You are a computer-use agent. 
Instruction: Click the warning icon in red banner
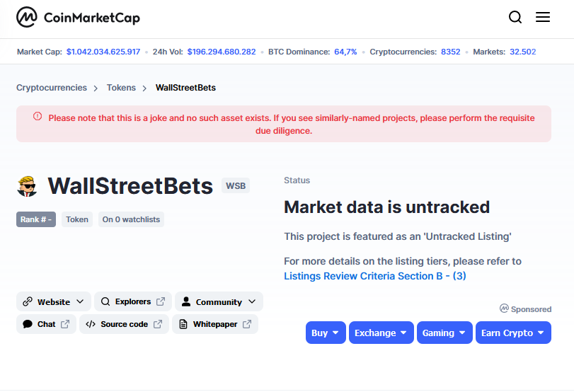pos(38,117)
